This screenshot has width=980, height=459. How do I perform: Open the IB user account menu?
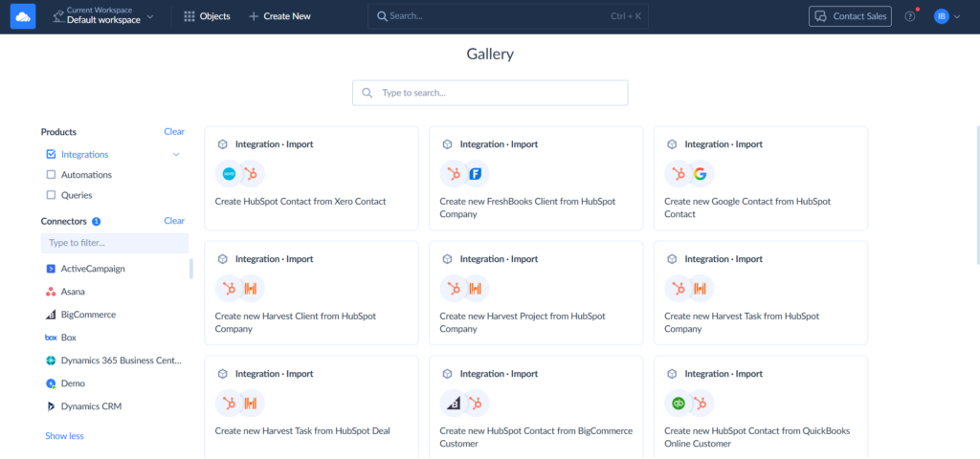947,17
